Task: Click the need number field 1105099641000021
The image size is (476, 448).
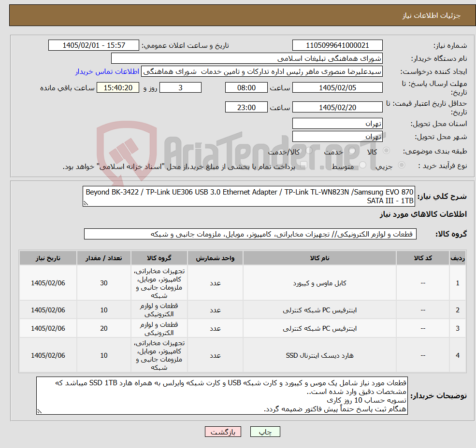Action: click(337, 45)
